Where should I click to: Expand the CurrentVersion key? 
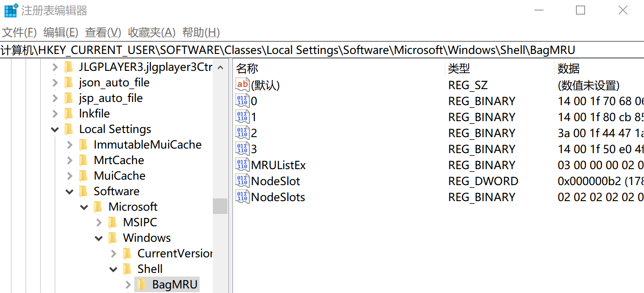[x=114, y=254]
